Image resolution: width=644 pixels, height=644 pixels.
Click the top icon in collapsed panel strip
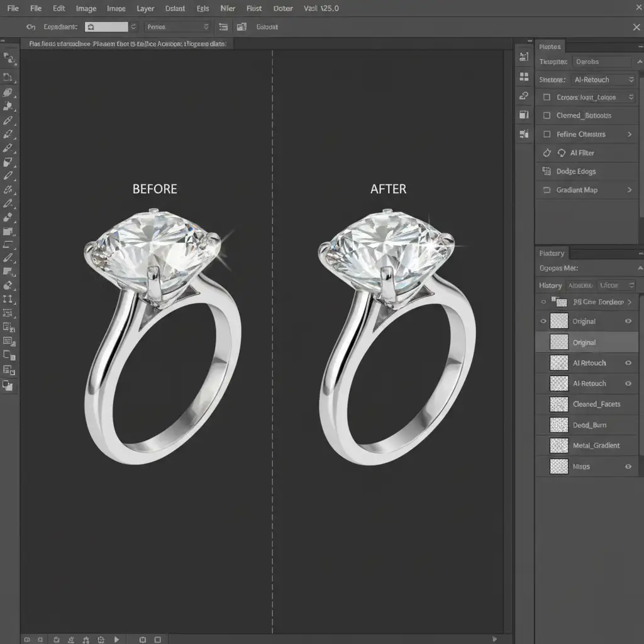click(524, 57)
